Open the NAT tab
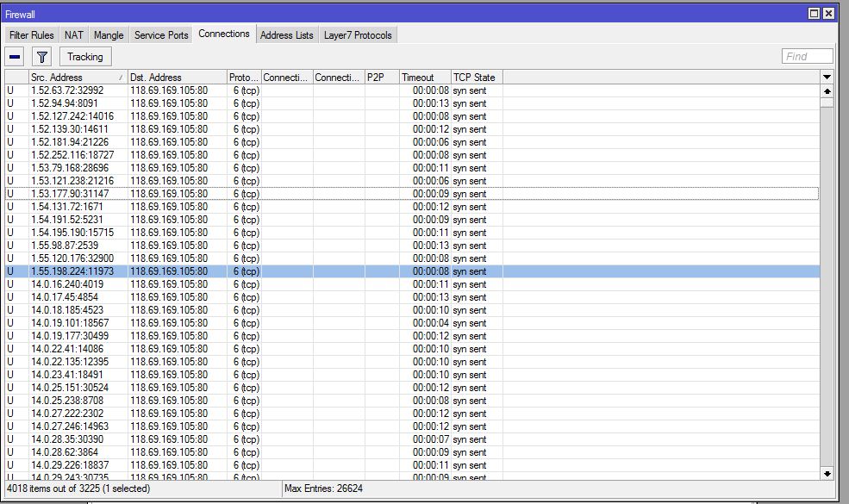This screenshot has height=504, width=849. tap(73, 35)
